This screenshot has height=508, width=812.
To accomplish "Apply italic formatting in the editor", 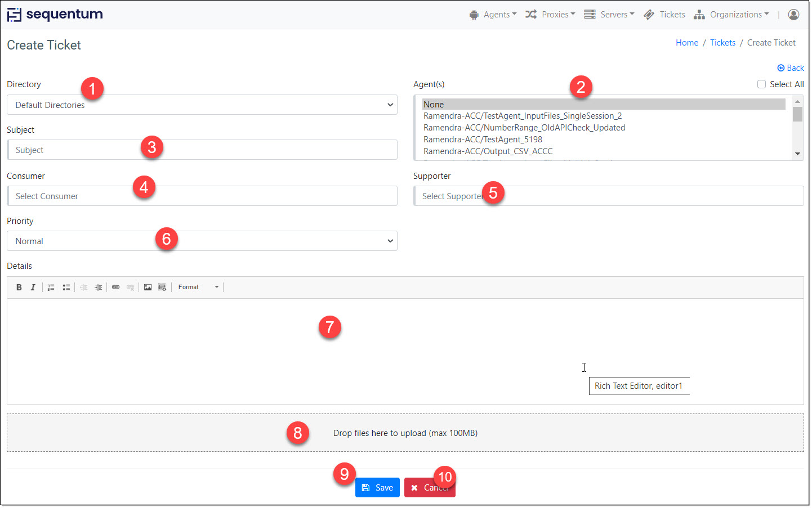I will (33, 287).
